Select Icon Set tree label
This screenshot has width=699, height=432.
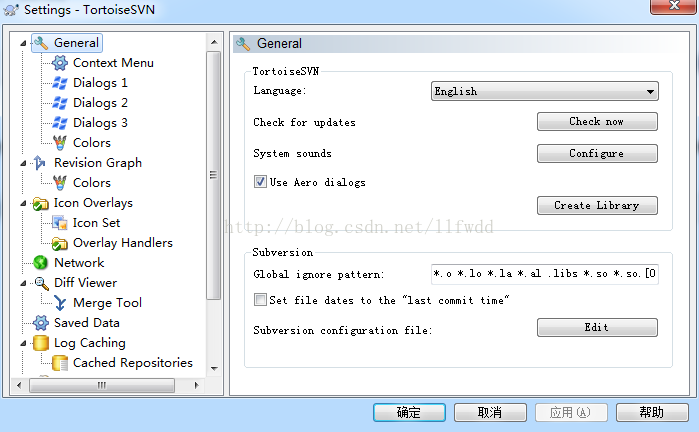click(96, 223)
